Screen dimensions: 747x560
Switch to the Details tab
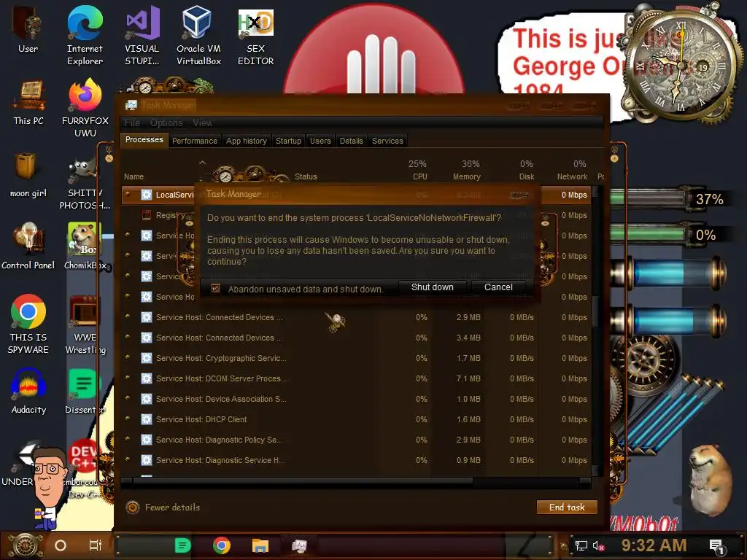point(351,141)
